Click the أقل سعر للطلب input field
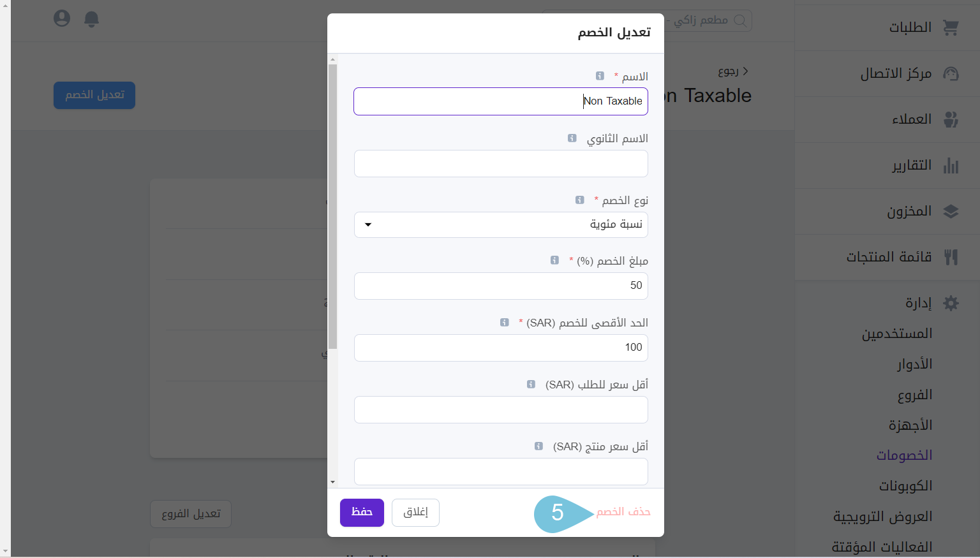This screenshot has height=558, width=980. pos(501,409)
